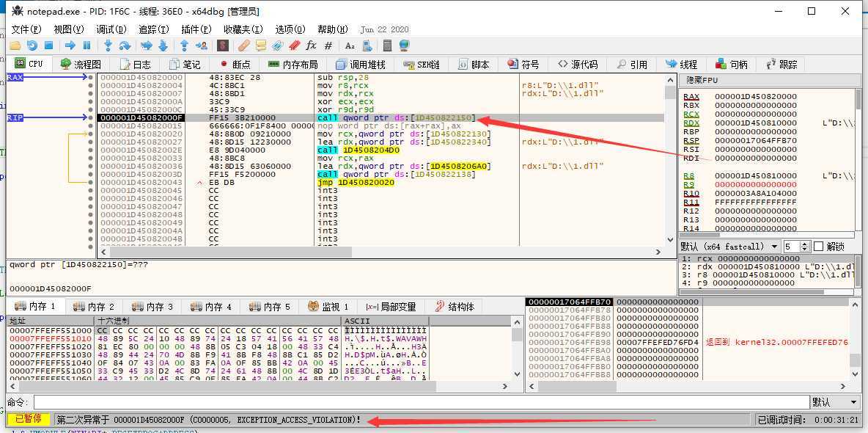Open the 默认 dropdown beside command bar
Viewport: 868px width, 433px height.
(835, 402)
